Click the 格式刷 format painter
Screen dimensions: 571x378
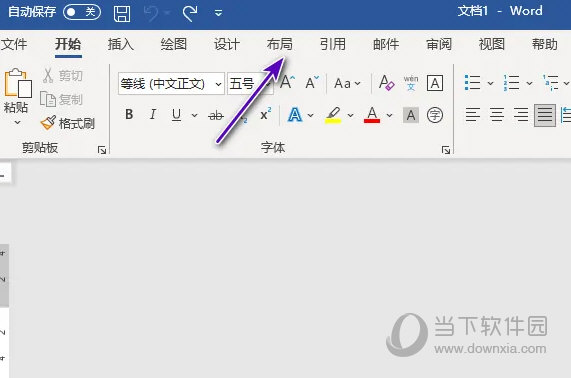click(67, 123)
